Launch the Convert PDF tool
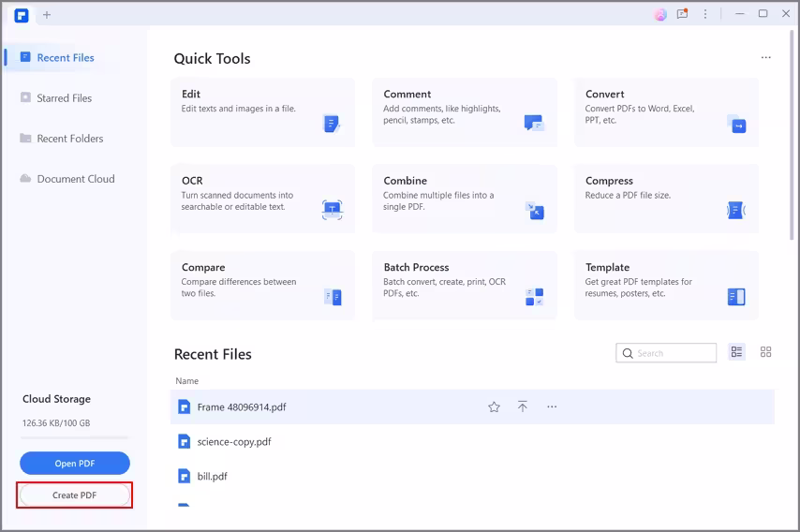The image size is (800, 532). point(666,111)
